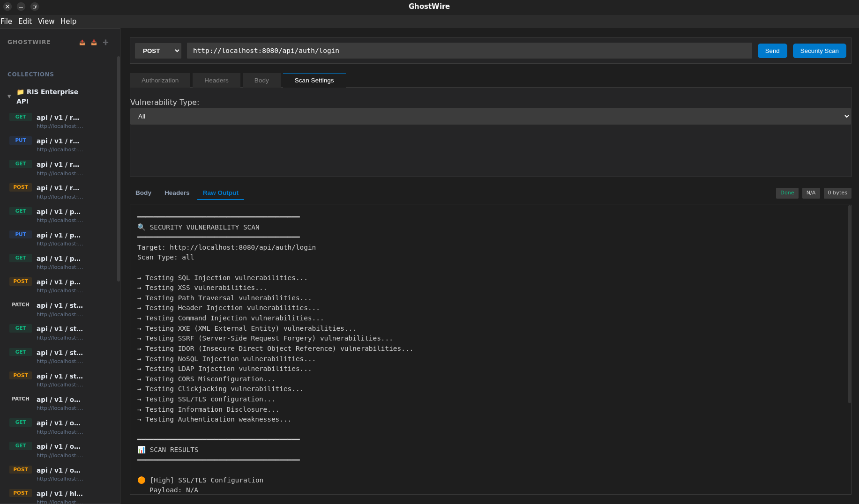This screenshot has height=504, width=859.
Task: Open the POST method dropdown
Action: (x=158, y=51)
